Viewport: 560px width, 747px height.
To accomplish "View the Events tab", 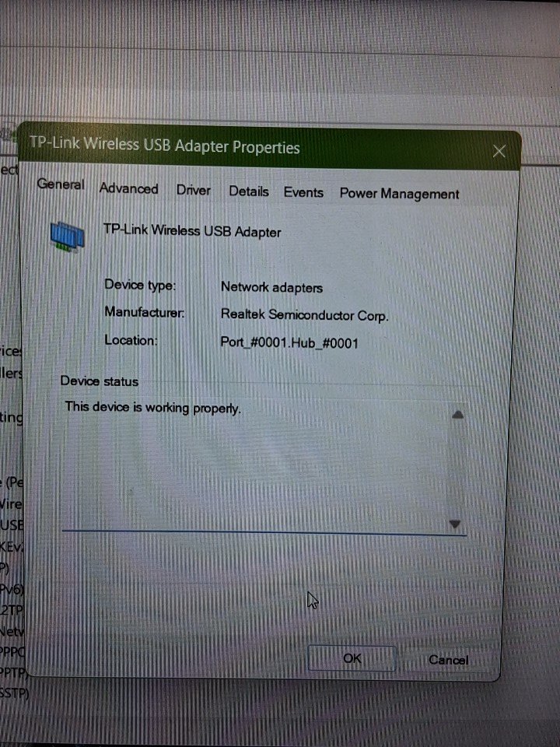I will tap(303, 192).
